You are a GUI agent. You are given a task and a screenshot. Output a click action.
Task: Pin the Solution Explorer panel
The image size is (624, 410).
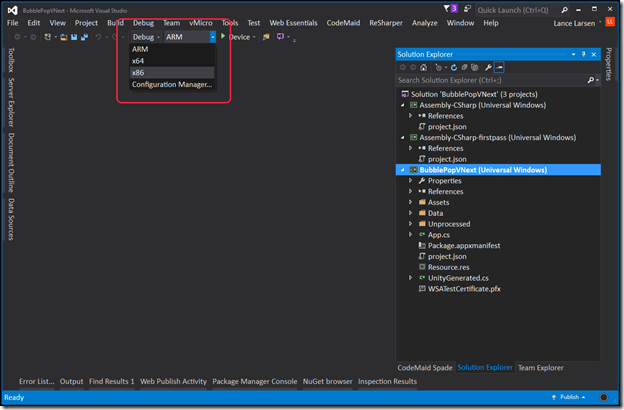pyautogui.click(x=584, y=55)
